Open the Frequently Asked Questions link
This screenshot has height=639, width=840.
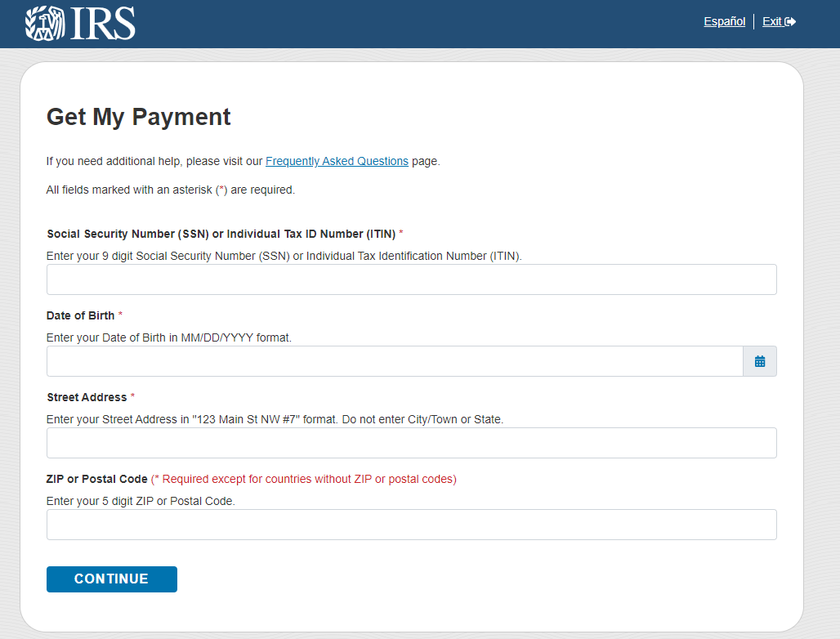pyautogui.click(x=337, y=161)
